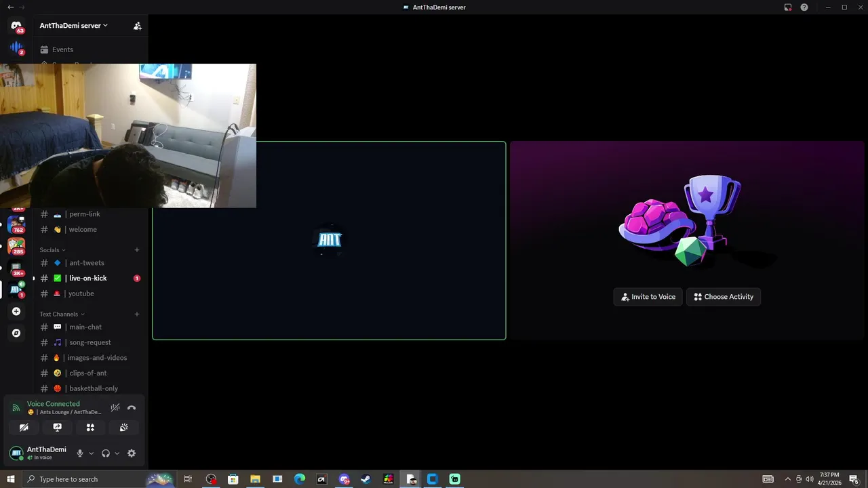Open Microsoft Edge from the taskbar

[300, 479]
